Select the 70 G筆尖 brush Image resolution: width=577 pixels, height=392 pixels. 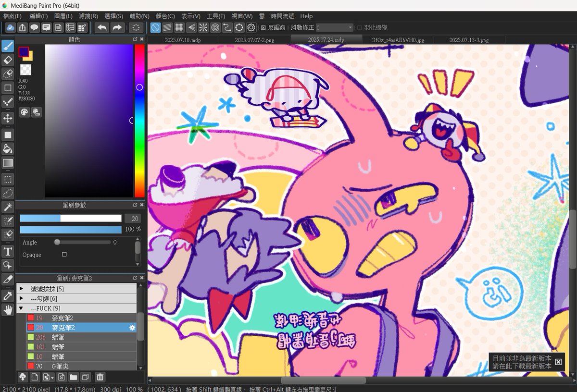[81, 366]
